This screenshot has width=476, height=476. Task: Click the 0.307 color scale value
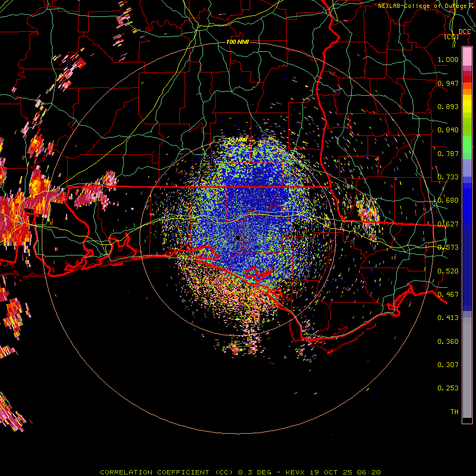[x=448, y=365]
